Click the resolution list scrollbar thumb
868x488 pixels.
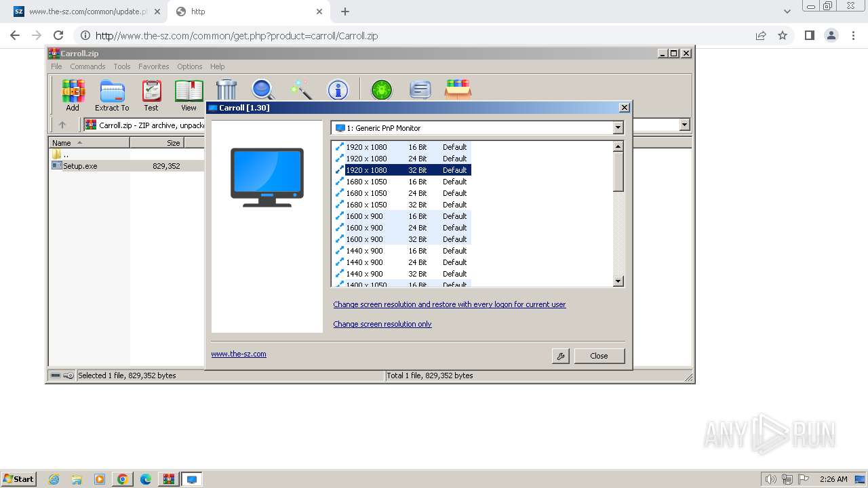pos(618,171)
